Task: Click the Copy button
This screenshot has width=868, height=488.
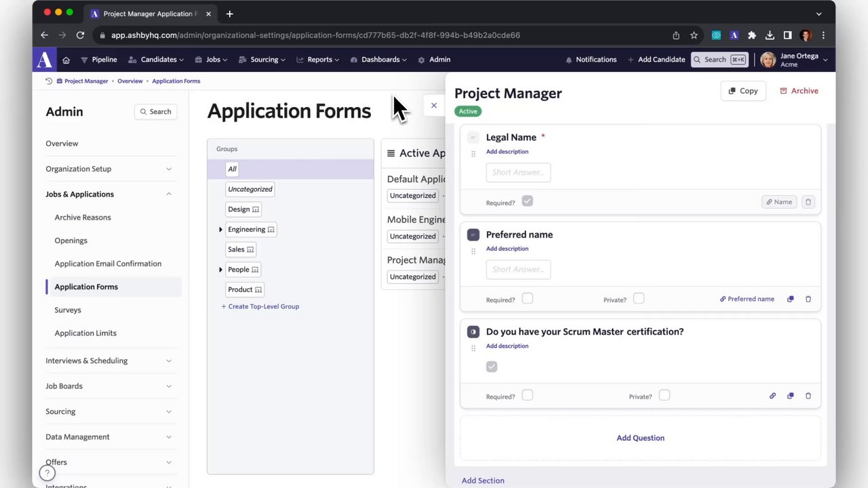Action: [x=743, y=91]
